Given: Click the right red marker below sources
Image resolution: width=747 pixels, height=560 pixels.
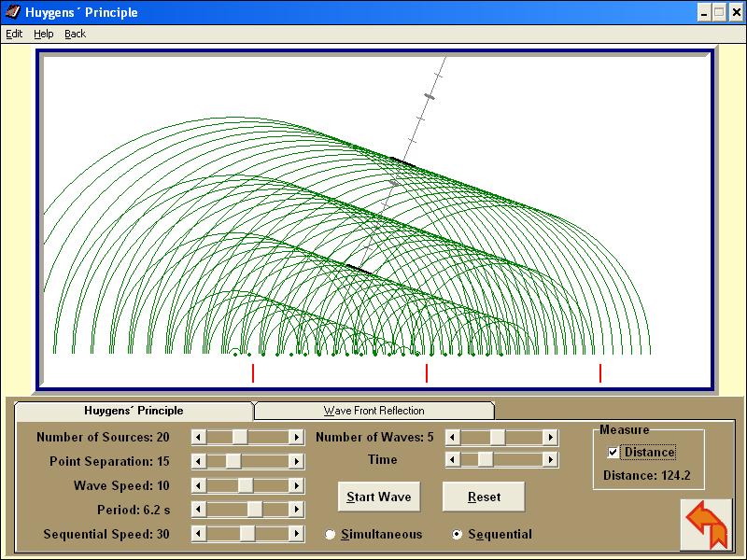Looking at the screenshot, I should point(600,373).
